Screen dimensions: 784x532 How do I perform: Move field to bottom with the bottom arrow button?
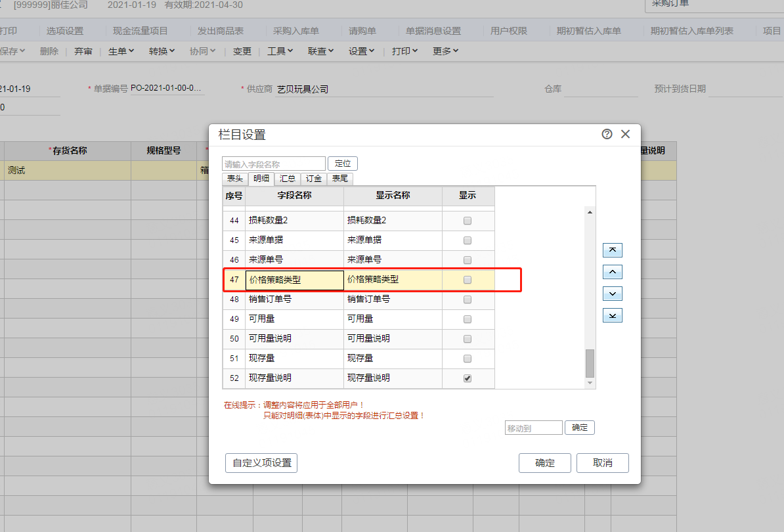pyautogui.click(x=613, y=315)
